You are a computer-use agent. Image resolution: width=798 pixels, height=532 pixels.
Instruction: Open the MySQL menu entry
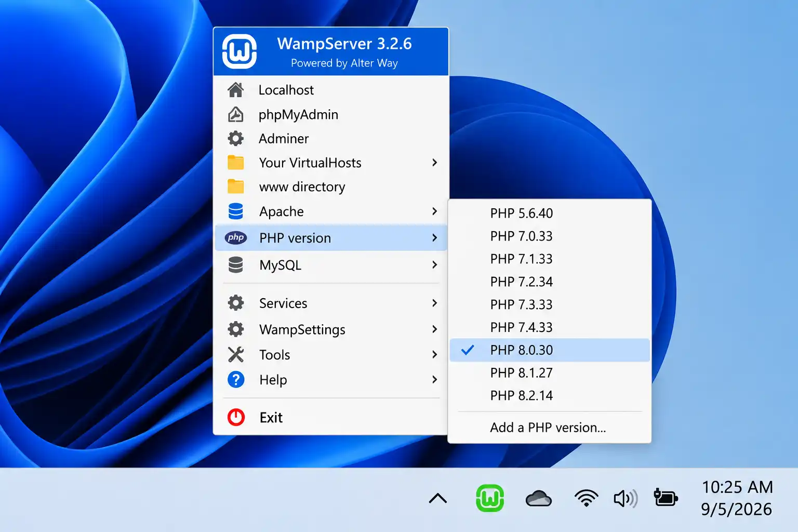point(331,265)
